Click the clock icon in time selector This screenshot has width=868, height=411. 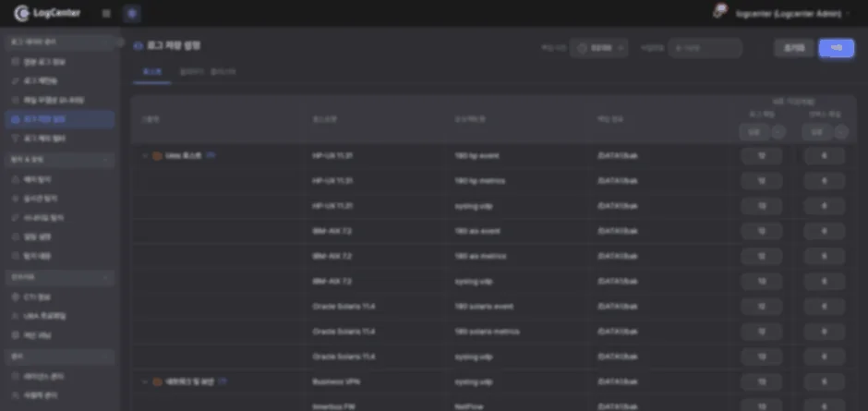[581, 48]
